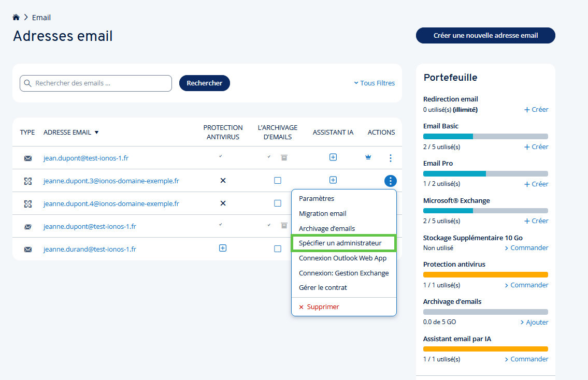Expand the Tous Filtres dropdown

pos(374,83)
